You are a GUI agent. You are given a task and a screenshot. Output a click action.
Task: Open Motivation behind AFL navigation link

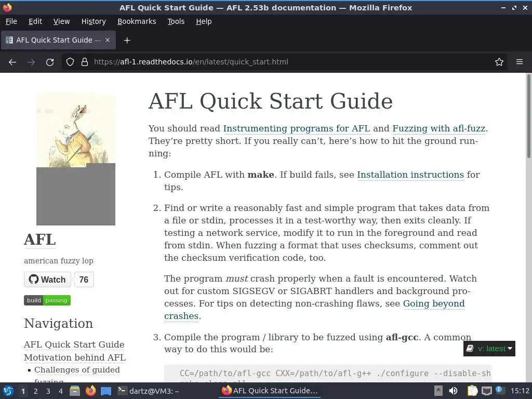coord(75,357)
